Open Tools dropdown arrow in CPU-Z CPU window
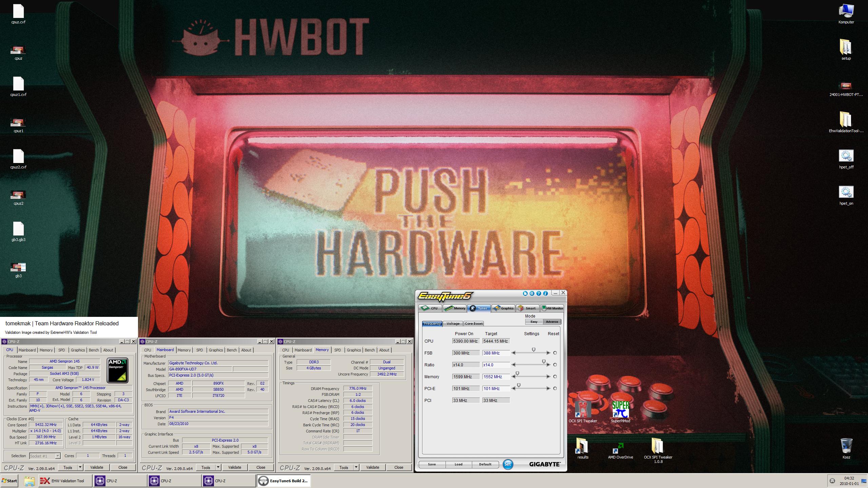 [x=80, y=467]
